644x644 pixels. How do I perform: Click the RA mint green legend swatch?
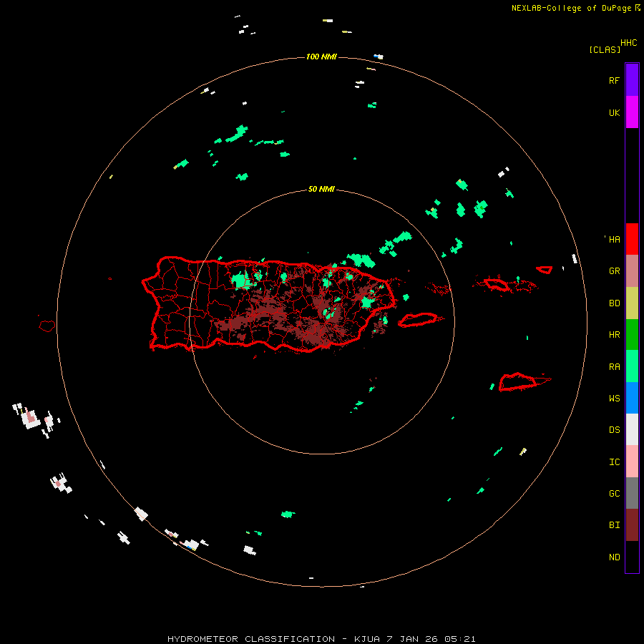(632, 366)
